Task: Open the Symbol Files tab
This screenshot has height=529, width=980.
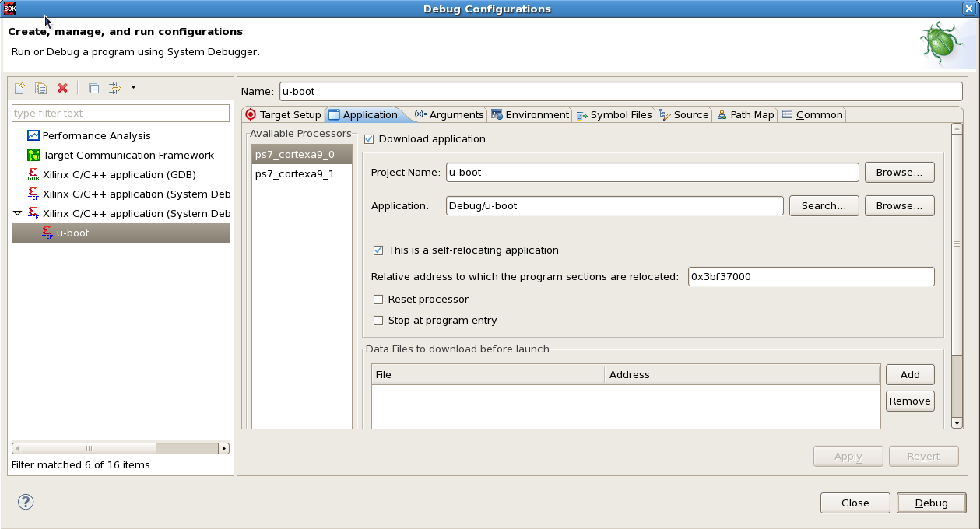Action: [614, 114]
